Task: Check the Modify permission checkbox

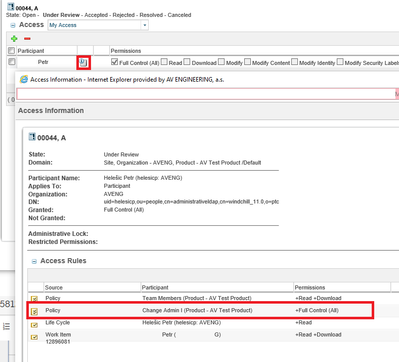Action: click(x=221, y=62)
